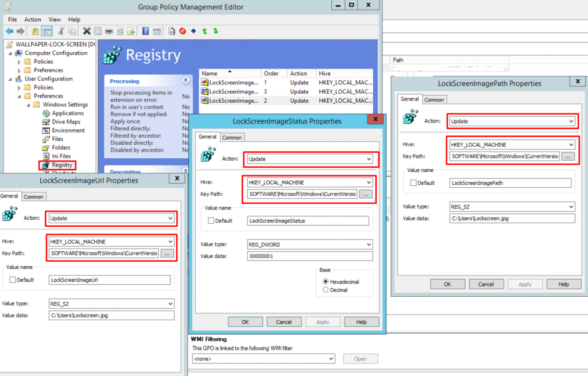Switch to Common tab in LockScreenImageStatus Properties
The image size is (588, 376).
(232, 137)
